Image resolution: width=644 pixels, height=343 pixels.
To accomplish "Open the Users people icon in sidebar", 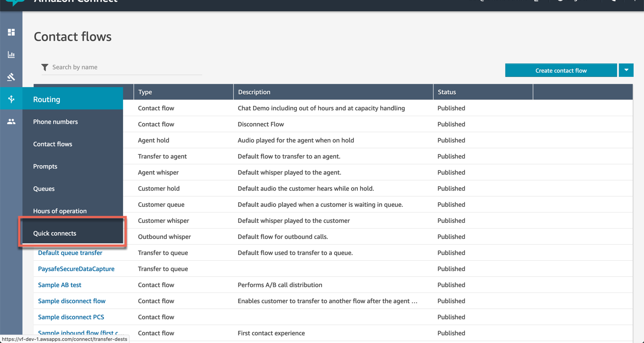I will tap(11, 121).
